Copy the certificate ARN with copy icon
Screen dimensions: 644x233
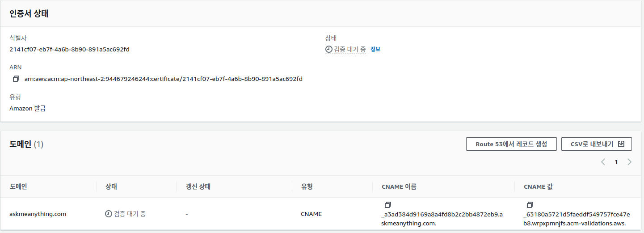16,79
